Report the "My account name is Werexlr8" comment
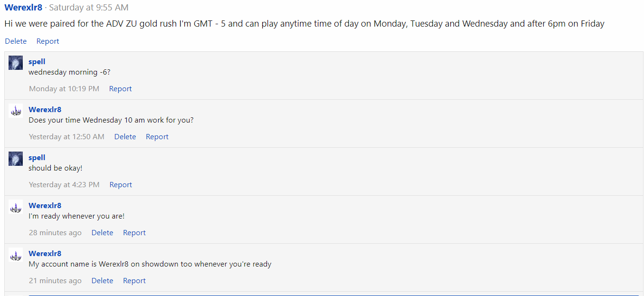Image resolution: width=644 pixels, height=296 pixels. coord(134,281)
